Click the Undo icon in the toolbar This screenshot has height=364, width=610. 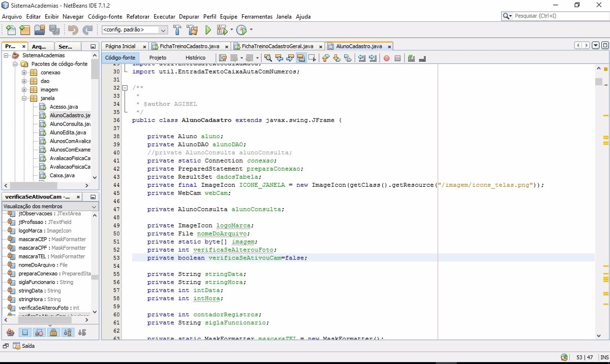point(73,29)
